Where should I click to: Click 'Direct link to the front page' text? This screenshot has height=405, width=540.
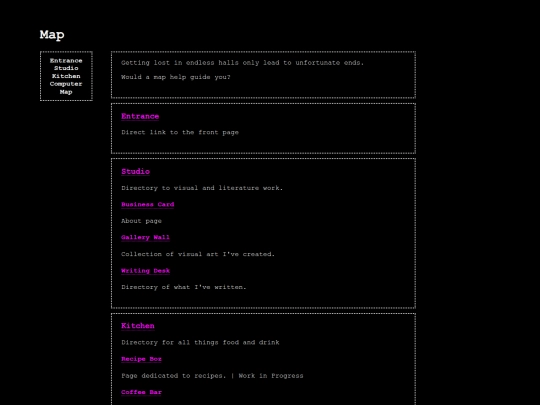(x=180, y=133)
